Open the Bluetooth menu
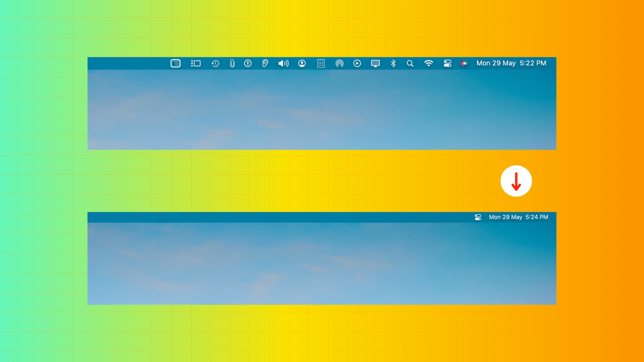Image resolution: width=644 pixels, height=362 pixels. click(x=393, y=63)
